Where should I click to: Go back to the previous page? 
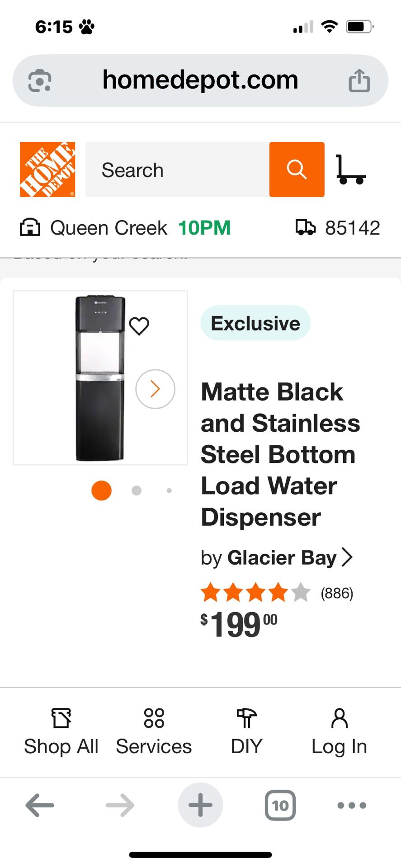[x=40, y=805]
